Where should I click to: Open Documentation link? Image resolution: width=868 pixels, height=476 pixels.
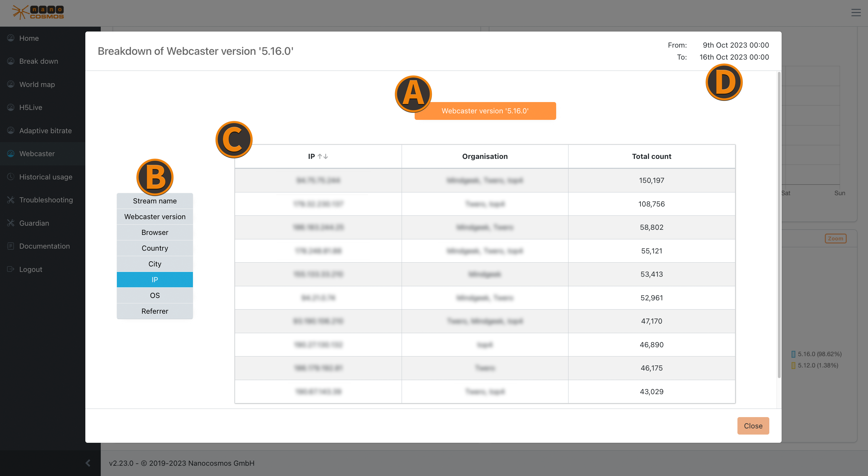[45, 246]
